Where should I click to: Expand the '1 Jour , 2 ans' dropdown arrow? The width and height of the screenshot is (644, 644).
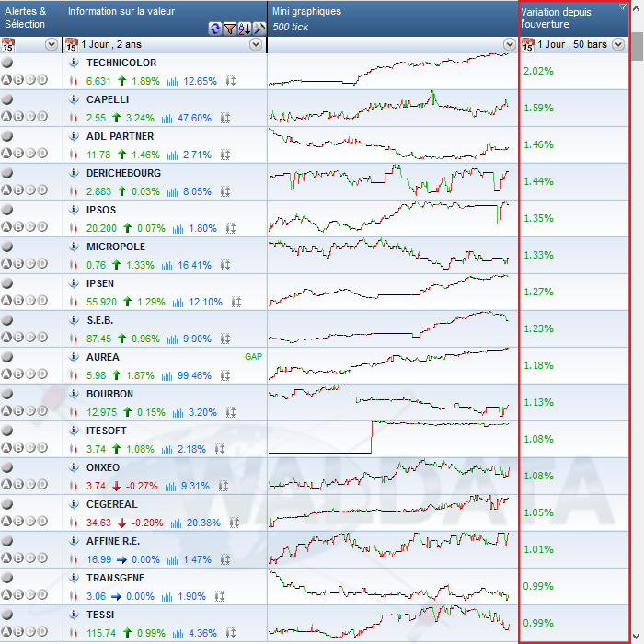256,44
